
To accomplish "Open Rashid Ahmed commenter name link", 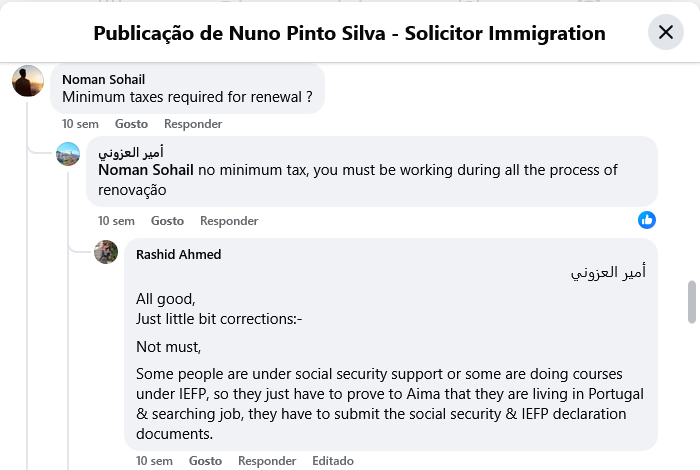I will click(x=178, y=255).
